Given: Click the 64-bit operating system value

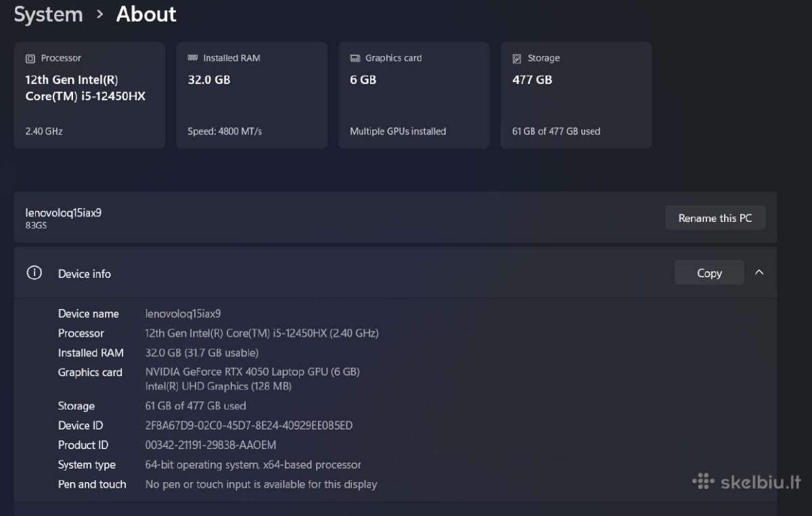Looking at the screenshot, I should 253,465.
